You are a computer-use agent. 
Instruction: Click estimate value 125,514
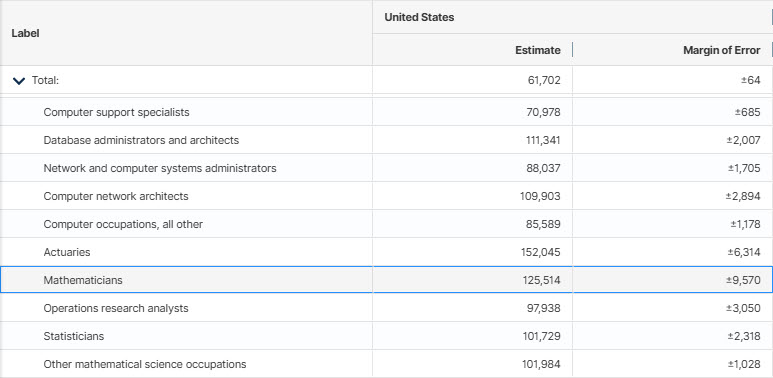tap(542, 280)
